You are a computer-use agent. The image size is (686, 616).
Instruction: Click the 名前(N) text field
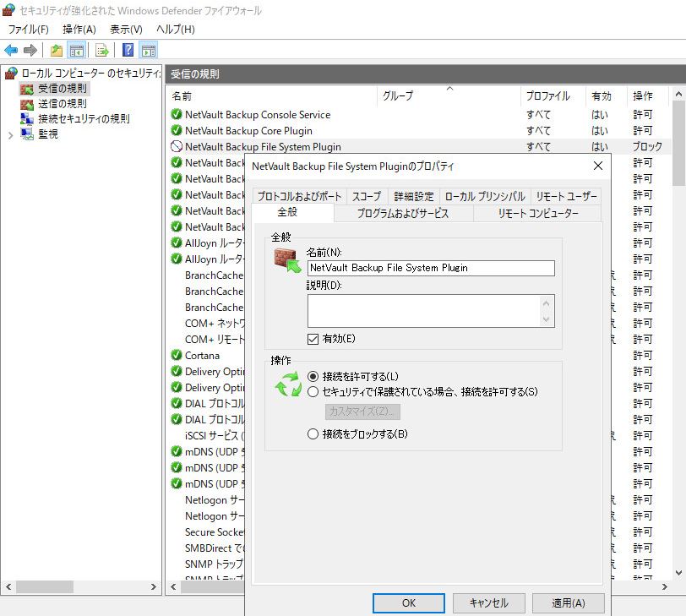[x=431, y=268]
